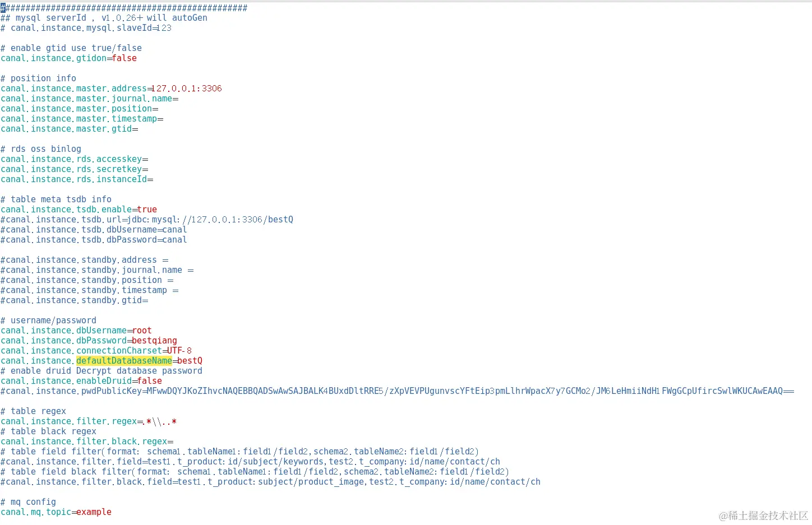The width and height of the screenshot is (812, 525).
Task: Click 'canal.instance.tsdb.enable=true' line
Action: coord(79,210)
